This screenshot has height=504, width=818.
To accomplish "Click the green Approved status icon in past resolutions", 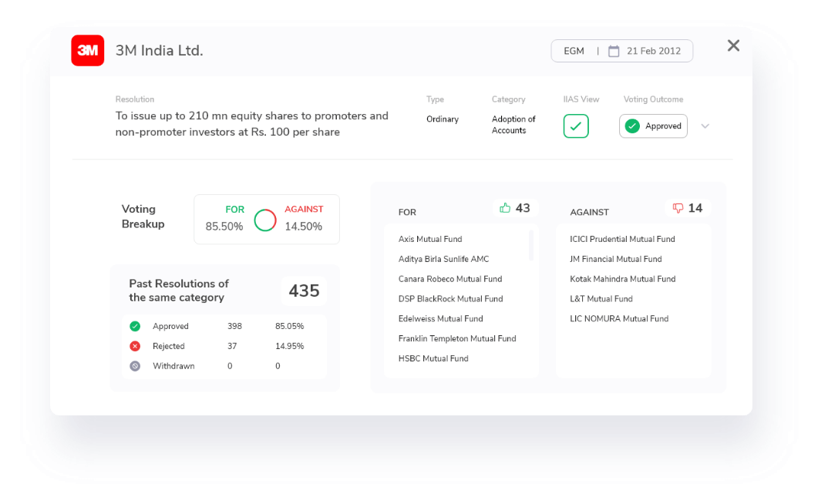I will [135, 327].
